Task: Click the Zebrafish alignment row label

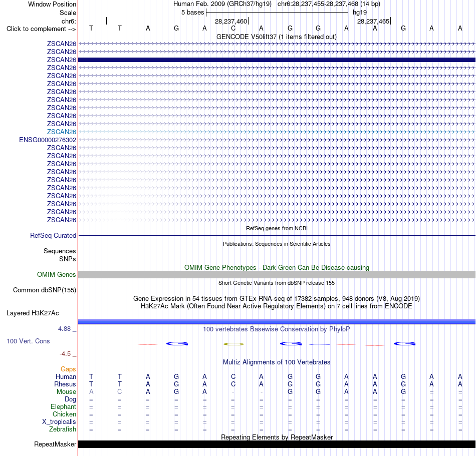Action: [x=63, y=429]
